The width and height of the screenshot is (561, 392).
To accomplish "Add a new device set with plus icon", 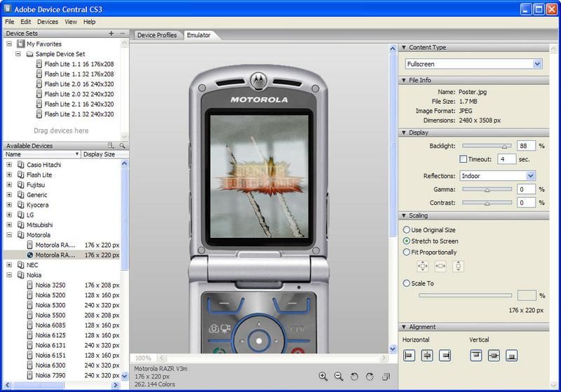I will click(x=111, y=33).
